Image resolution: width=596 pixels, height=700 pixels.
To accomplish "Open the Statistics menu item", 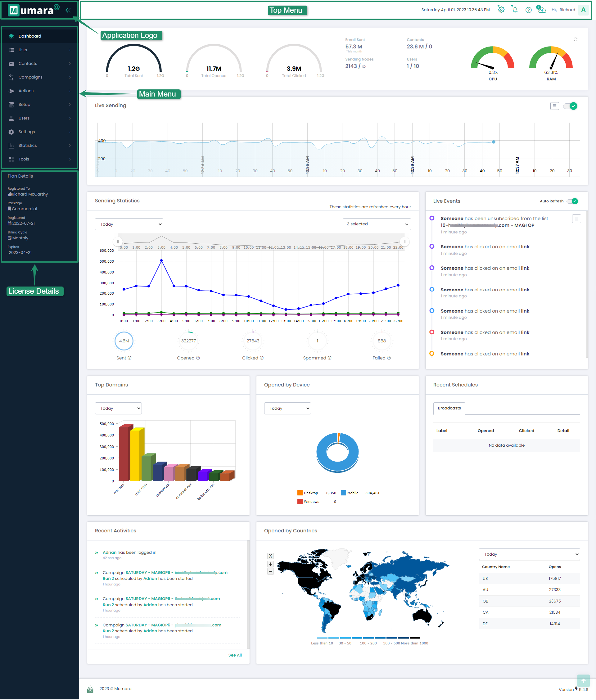I will coord(39,146).
